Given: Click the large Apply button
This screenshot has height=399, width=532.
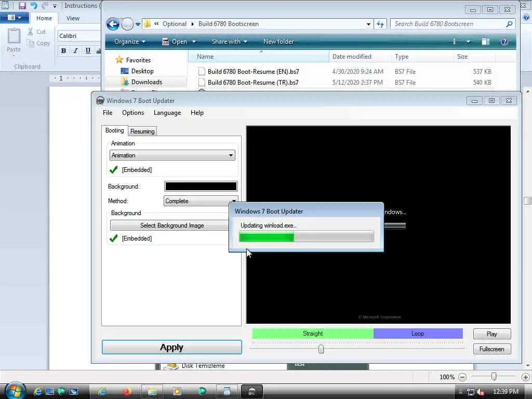Looking at the screenshot, I should tap(171, 348).
